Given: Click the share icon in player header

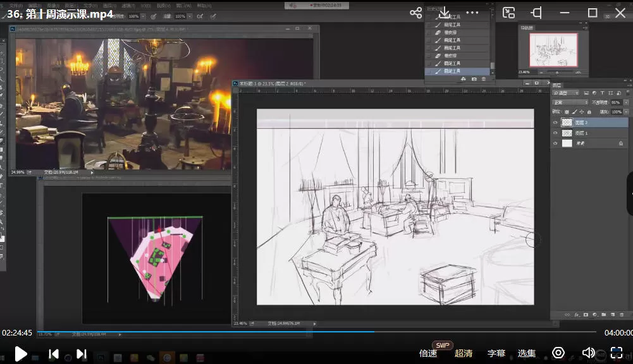Looking at the screenshot, I should pyautogui.click(x=415, y=13).
